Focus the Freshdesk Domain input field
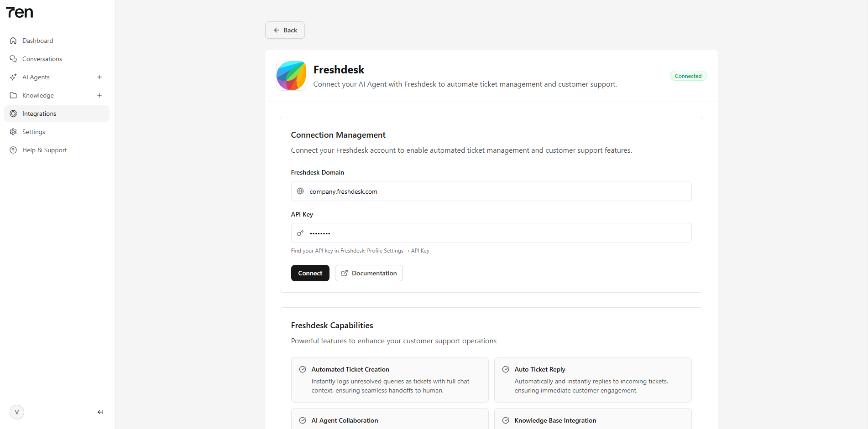This screenshot has height=429, width=868. (497, 191)
